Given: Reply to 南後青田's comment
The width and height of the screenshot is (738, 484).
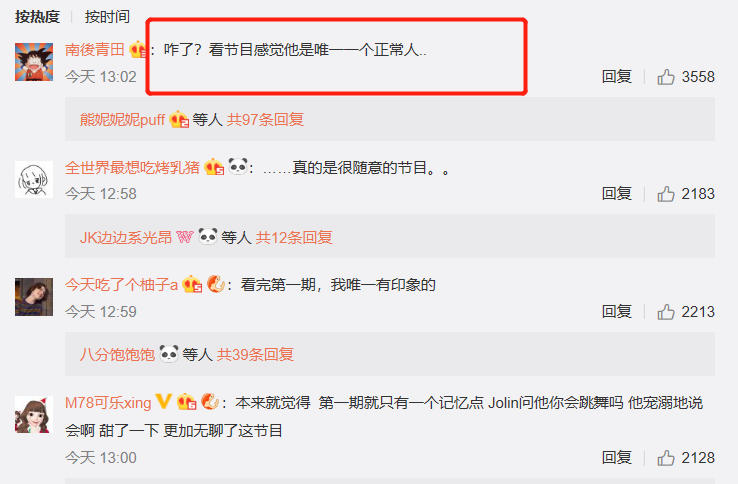Looking at the screenshot, I should pos(617,77).
